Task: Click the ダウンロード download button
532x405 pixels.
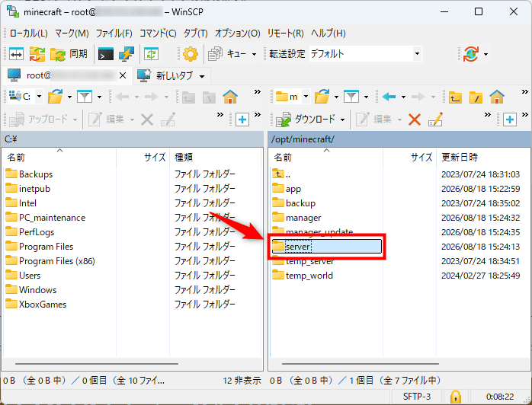Action: point(306,120)
